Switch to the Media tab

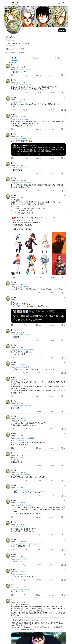(57, 58)
